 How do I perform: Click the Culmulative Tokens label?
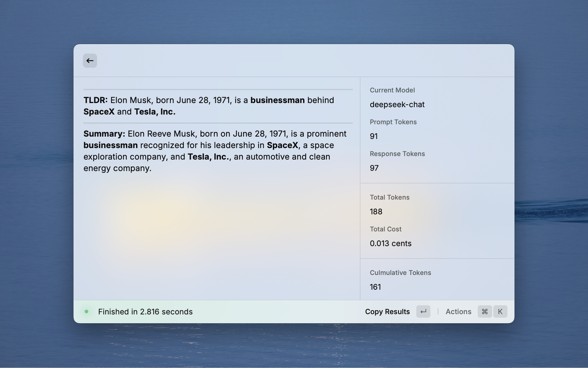click(400, 273)
